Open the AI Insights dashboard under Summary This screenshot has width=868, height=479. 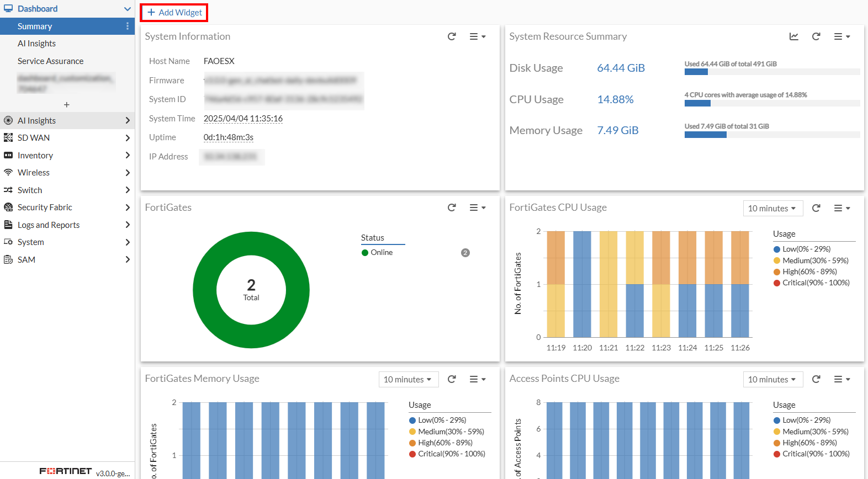coord(37,44)
